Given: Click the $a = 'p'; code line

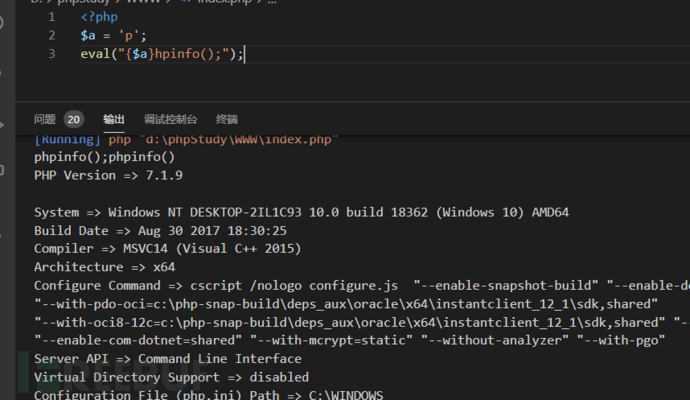Looking at the screenshot, I should point(113,35).
